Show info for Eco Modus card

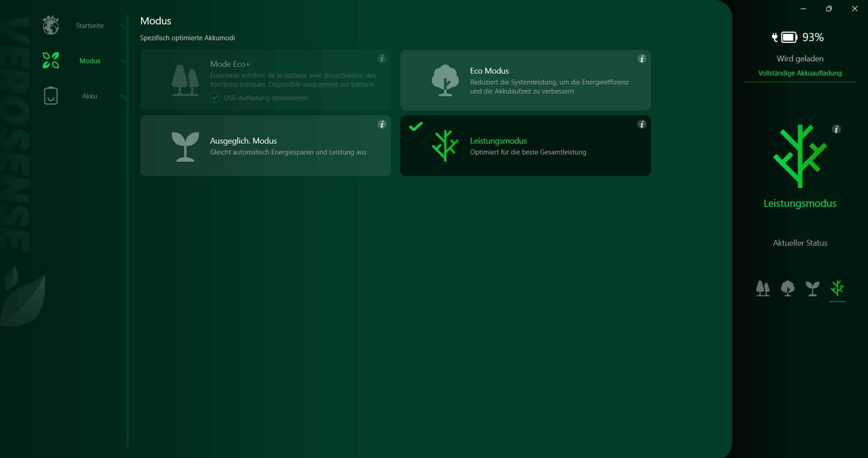tap(642, 59)
